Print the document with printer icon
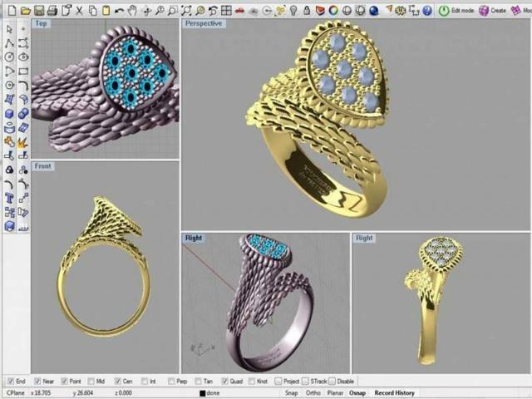 52,11
